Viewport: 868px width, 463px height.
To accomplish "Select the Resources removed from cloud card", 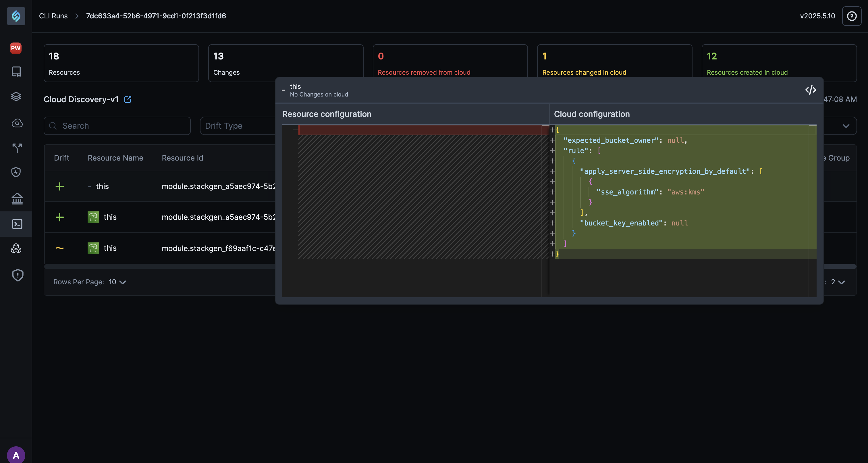I will pyautogui.click(x=450, y=61).
